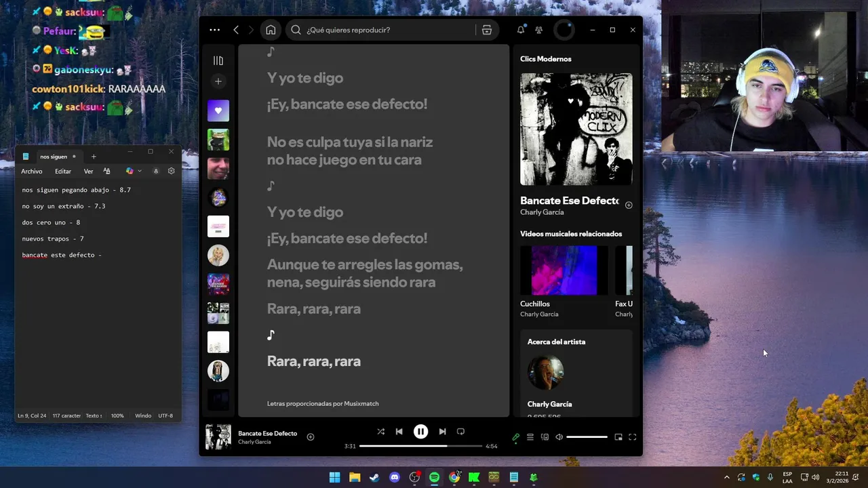This screenshot has height=488, width=868.
Task: Open the Clics Modernos header link
Action: click(x=546, y=59)
